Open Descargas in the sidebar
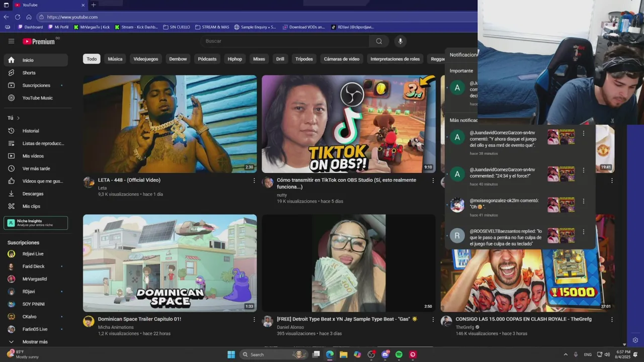 tap(35, 194)
